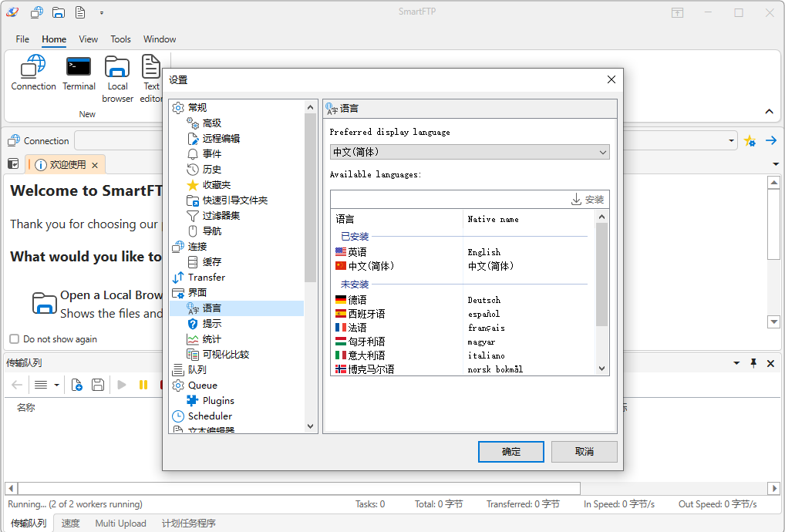This screenshot has height=532, width=785.
Task: Select 历史 in the settings tree
Action: tap(212, 169)
